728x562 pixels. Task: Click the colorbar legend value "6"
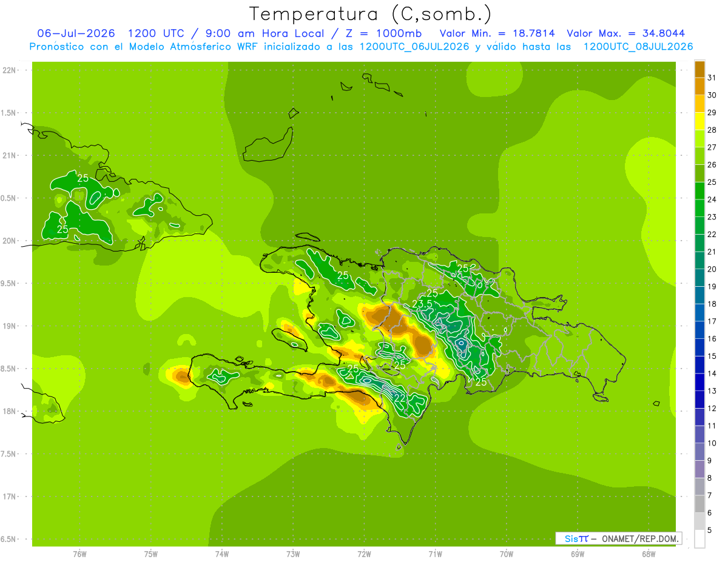coord(710,513)
